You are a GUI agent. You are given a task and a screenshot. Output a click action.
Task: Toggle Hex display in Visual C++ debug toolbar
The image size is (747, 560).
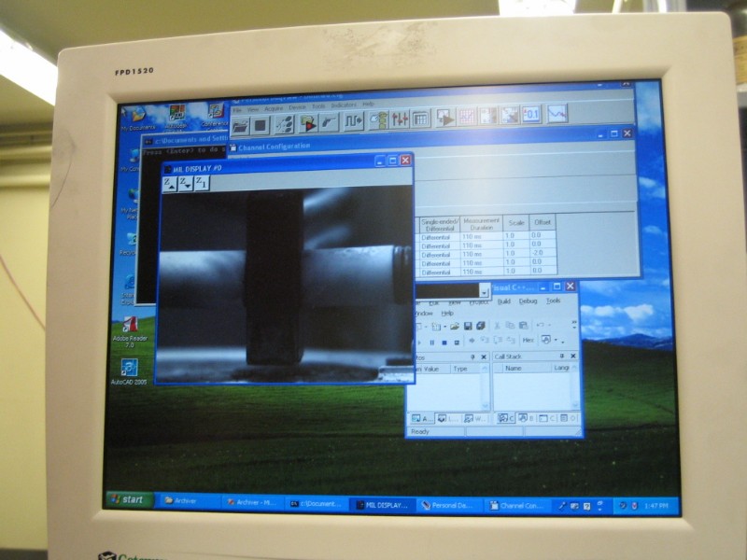coord(528,340)
